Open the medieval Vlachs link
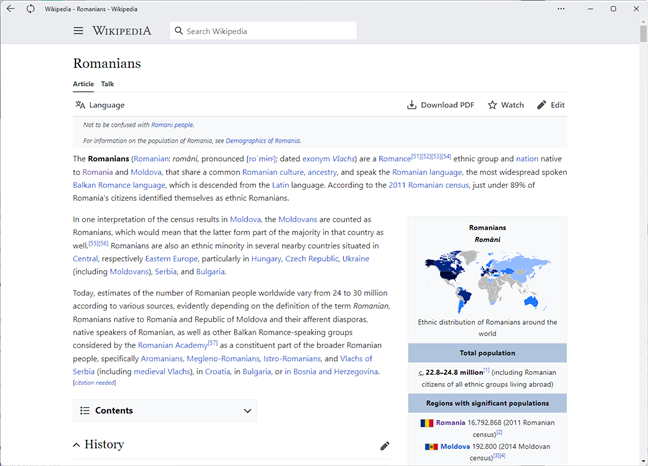This screenshot has height=466, width=648. [x=162, y=371]
